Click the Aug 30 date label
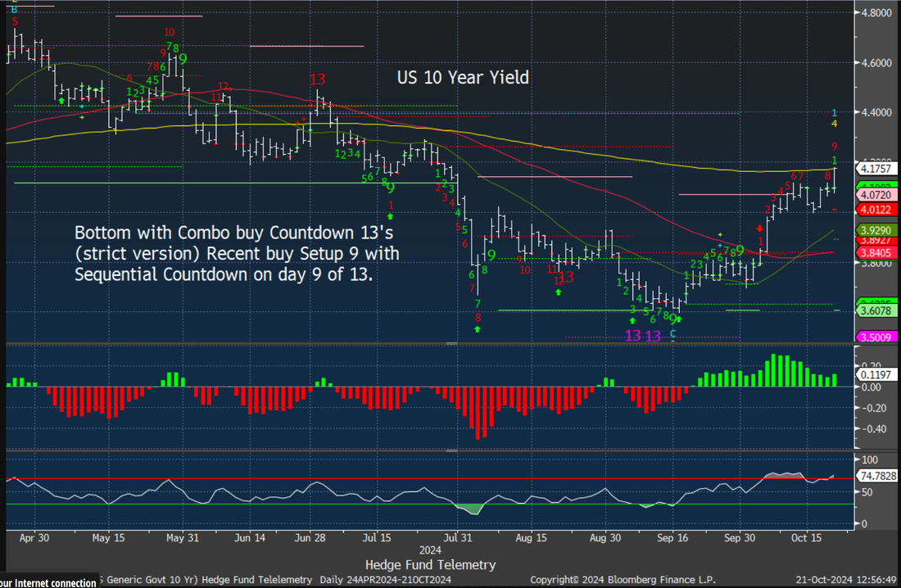Screen dimensions: 901x588 point(605,538)
